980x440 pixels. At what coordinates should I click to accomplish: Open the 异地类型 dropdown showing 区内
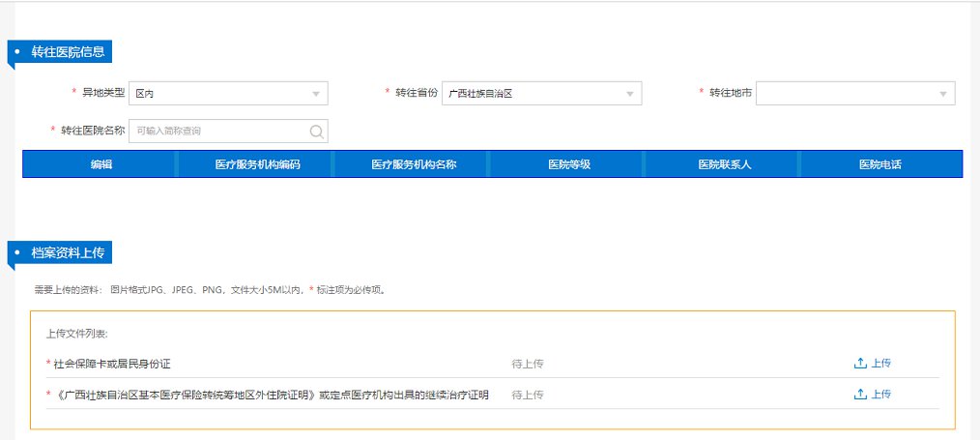coord(228,94)
